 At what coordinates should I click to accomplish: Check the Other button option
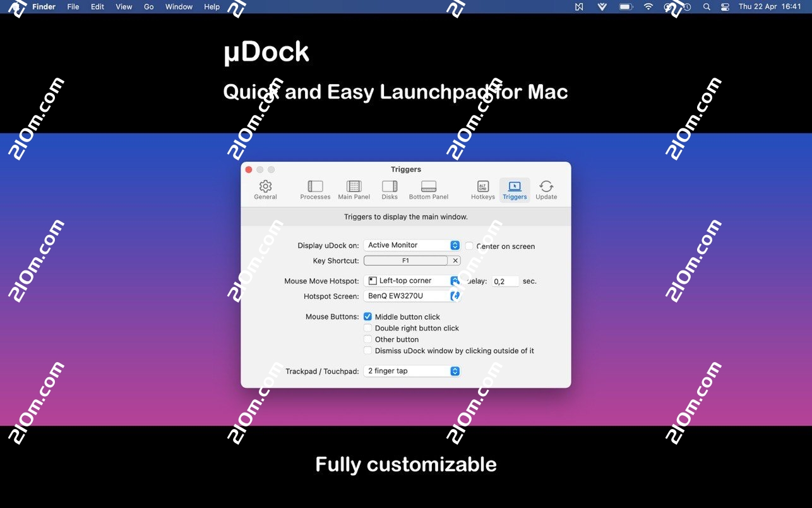click(x=367, y=339)
